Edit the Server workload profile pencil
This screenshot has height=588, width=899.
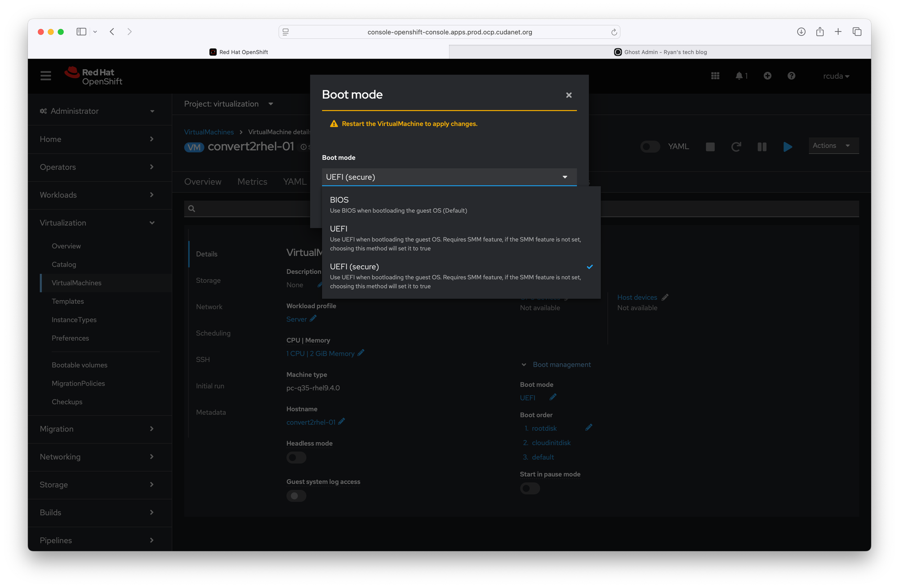313,319
